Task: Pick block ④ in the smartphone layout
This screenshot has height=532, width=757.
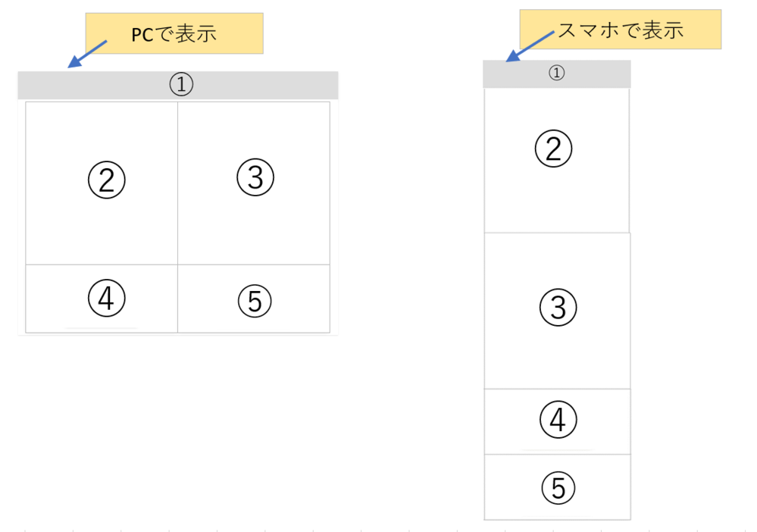Action: point(557,421)
